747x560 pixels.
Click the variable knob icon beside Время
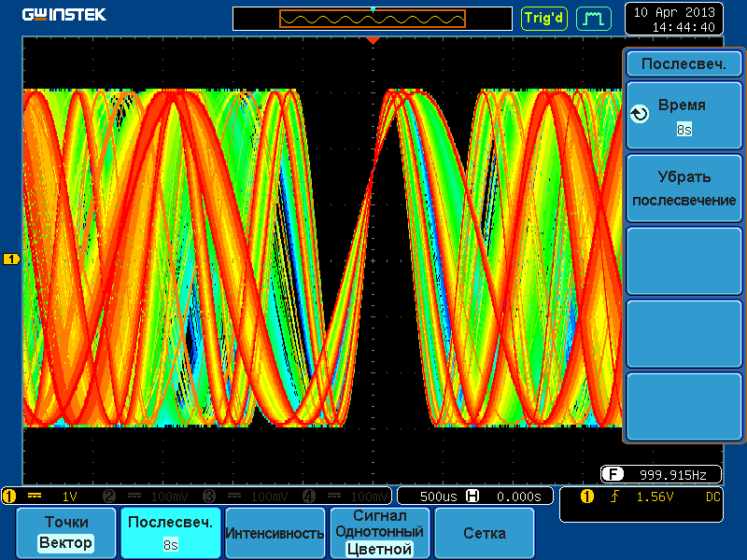(640, 115)
